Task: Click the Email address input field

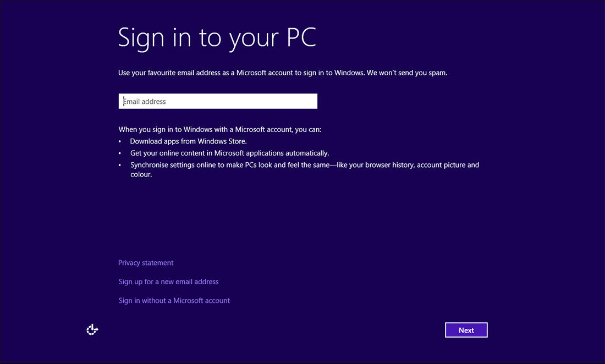Action: click(x=218, y=101)
